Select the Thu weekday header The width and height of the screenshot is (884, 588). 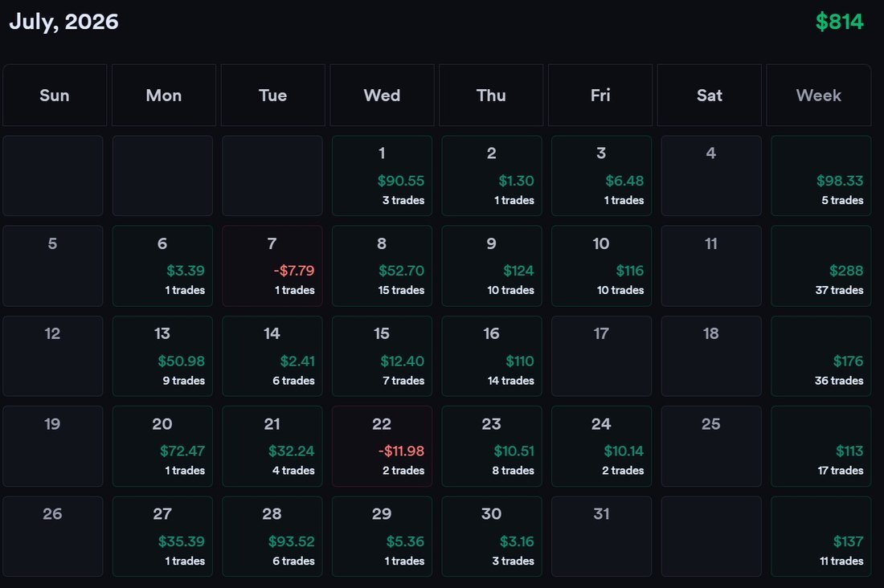point(491,95)
